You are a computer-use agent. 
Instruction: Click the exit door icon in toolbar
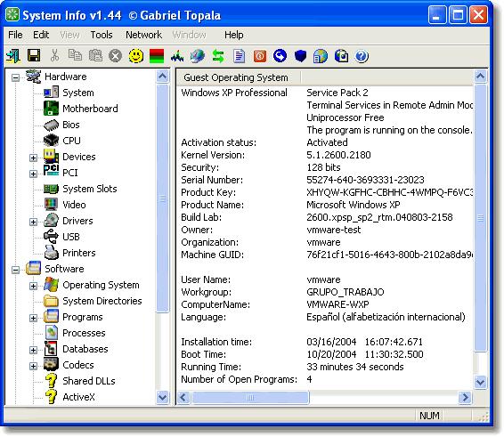coord(13,55)
